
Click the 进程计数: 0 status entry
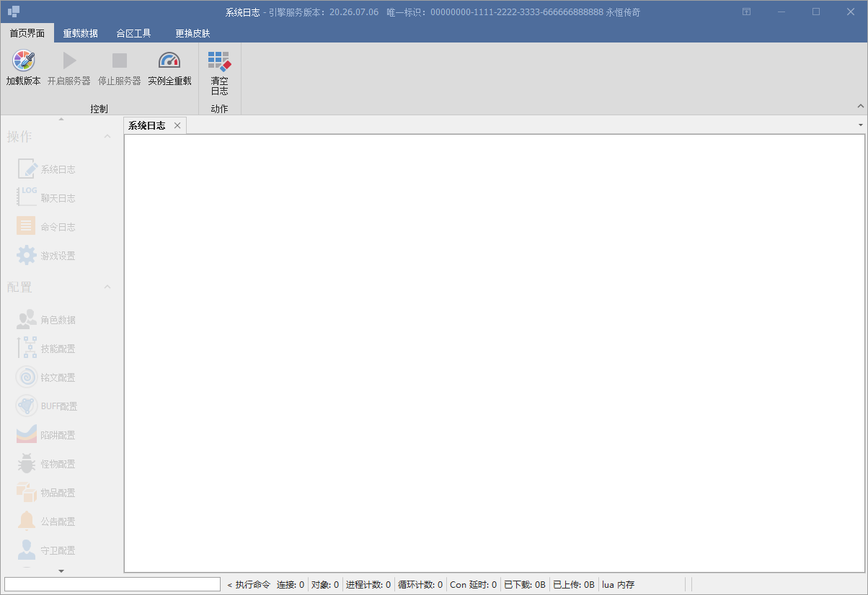368,585
